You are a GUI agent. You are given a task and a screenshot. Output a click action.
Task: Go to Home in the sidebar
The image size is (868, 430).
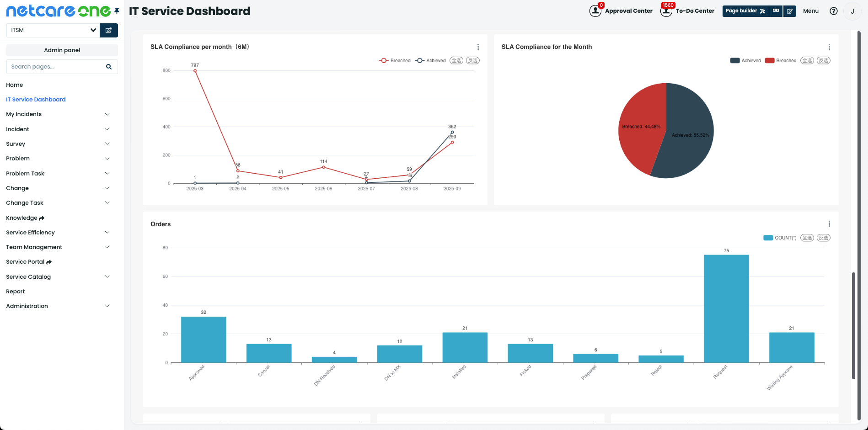pos(15,85)
